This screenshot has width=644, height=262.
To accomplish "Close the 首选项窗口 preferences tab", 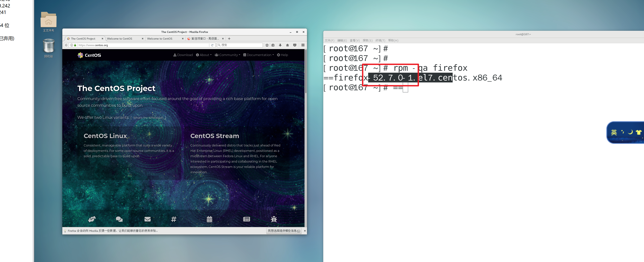I will 223,38.
